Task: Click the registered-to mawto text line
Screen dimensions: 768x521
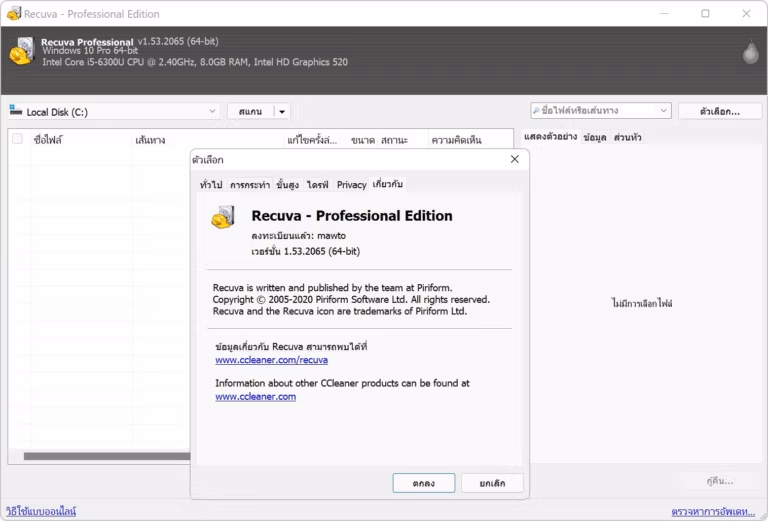Action: pyautogui.click(x=298, y=236)
